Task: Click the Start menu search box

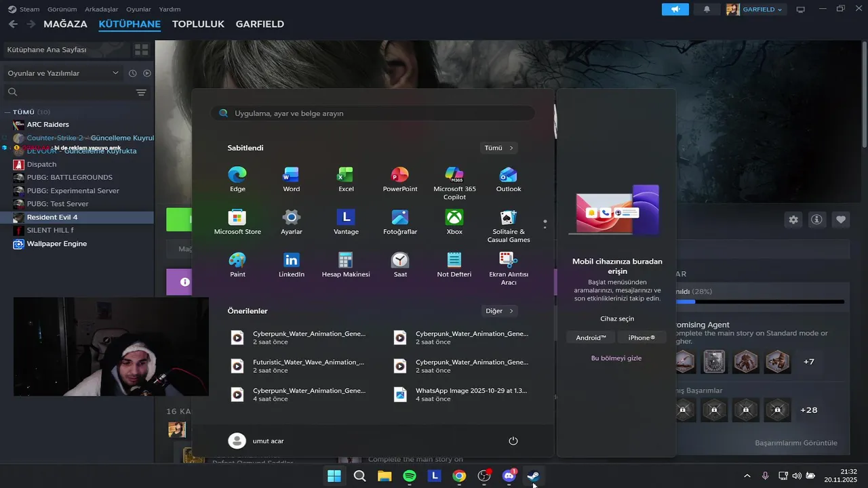Action: [x=372, y=113]
